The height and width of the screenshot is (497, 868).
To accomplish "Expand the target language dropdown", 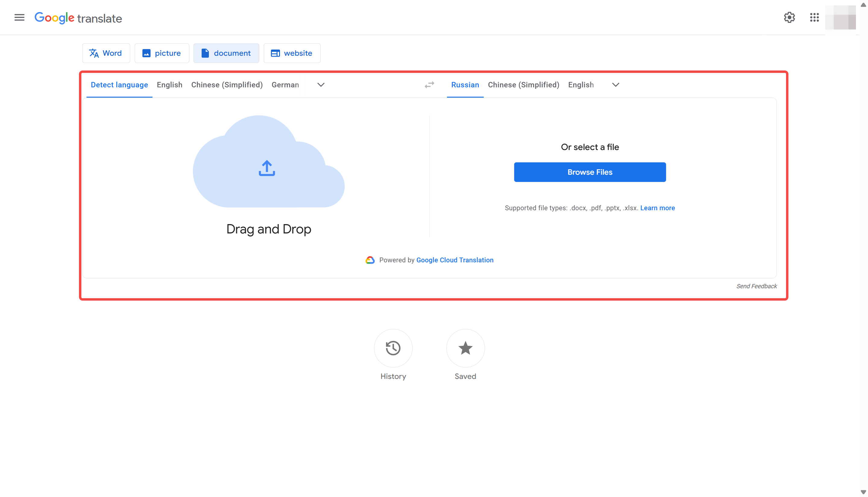I will coord(615,85).
